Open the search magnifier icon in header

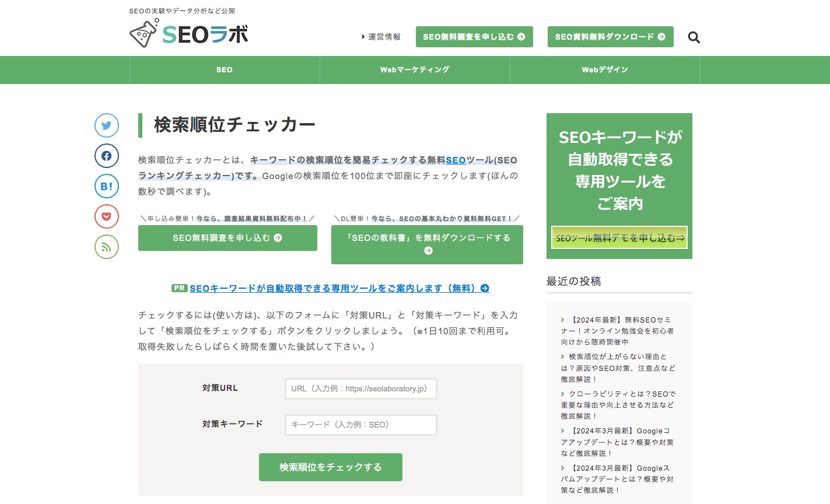(x=694, y=37)
